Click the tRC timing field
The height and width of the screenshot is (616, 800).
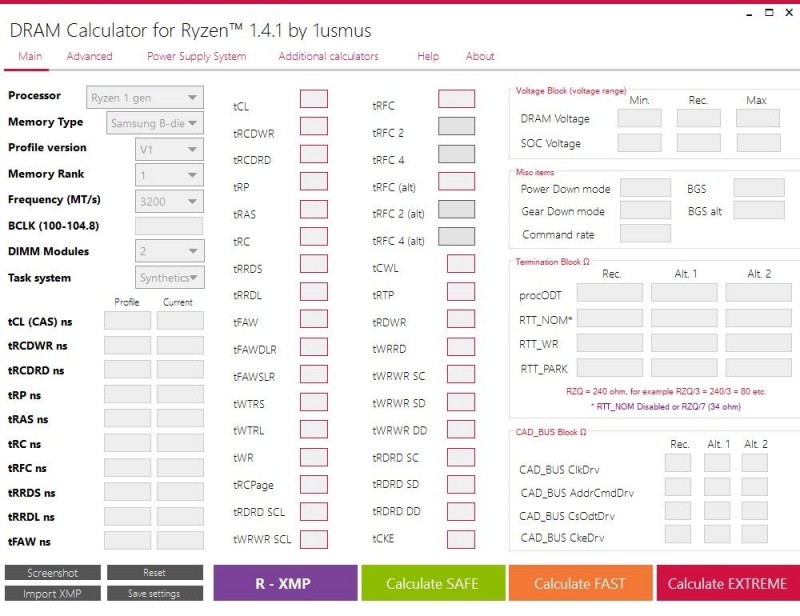click(x=314, y=236)
